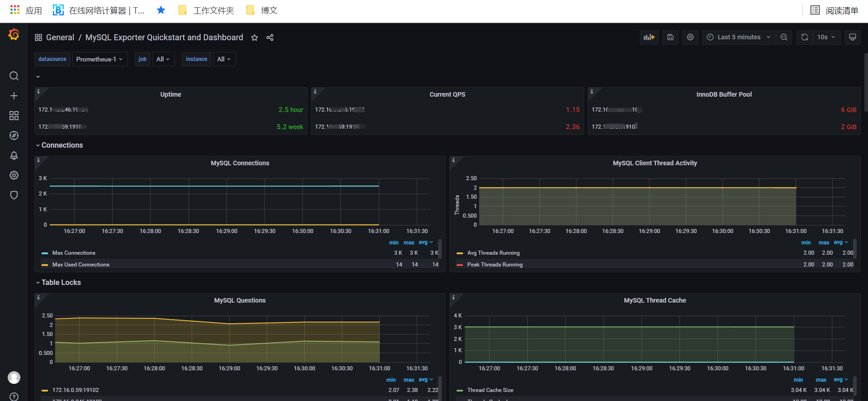Open the search dashboards icon in sidebar
The height and width of the screenshot is (401, 868).
click(14, 76)
